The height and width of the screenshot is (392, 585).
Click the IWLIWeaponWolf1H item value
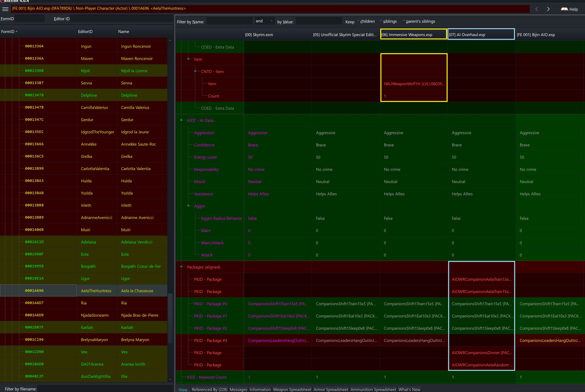[x=414, y=84]
